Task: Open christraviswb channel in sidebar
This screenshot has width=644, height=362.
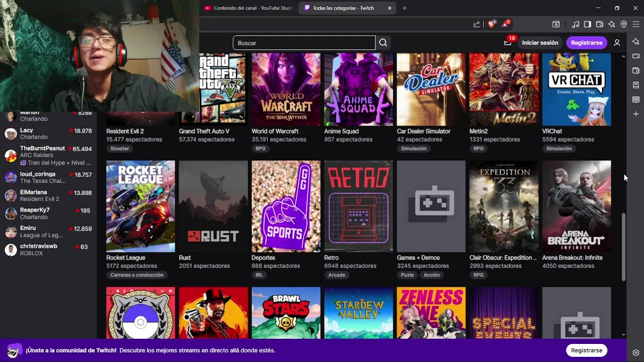Action: 48,250
